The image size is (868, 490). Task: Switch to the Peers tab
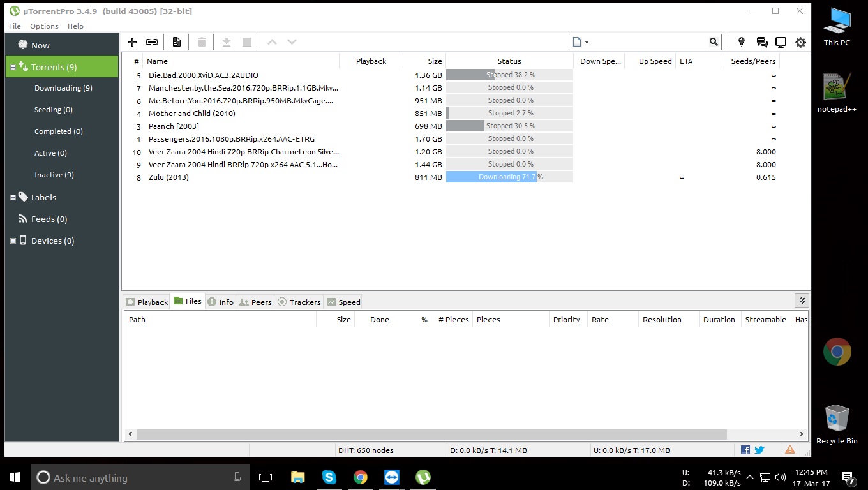[255, 302]
